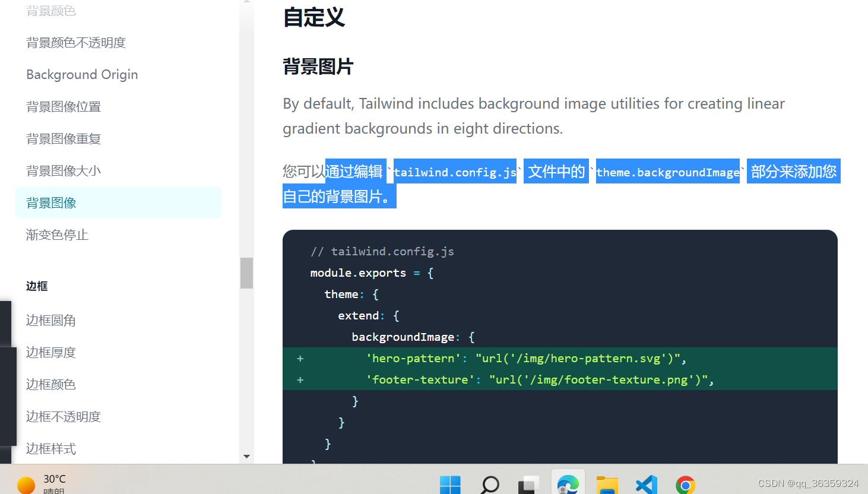Open 边框圆角 sidebar link
The height and width of the screenshot is (494, 868).
click(x=51, y=321)
